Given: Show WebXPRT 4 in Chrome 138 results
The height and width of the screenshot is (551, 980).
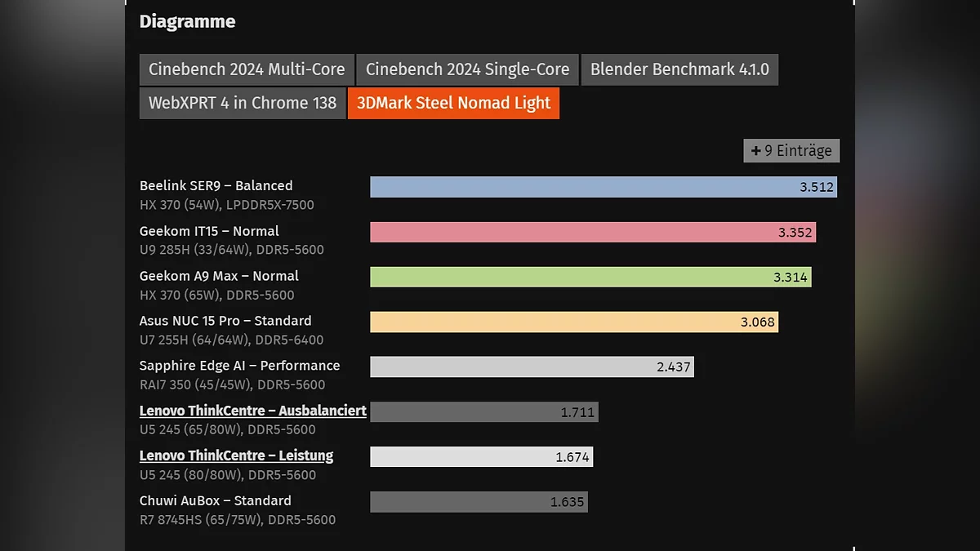Looking at the screenshot, I should coord(243,104).
